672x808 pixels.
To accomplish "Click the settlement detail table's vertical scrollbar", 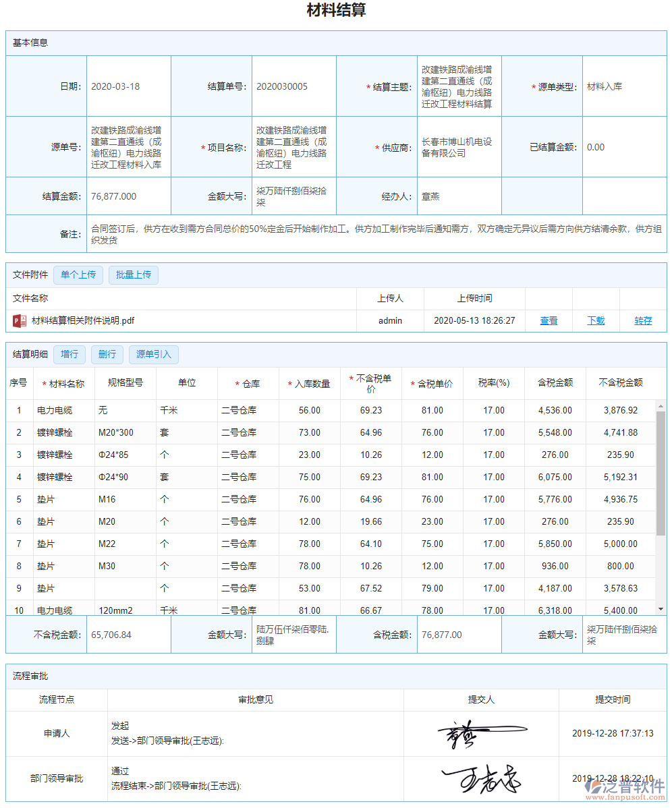I will click(x=661, y=472).
